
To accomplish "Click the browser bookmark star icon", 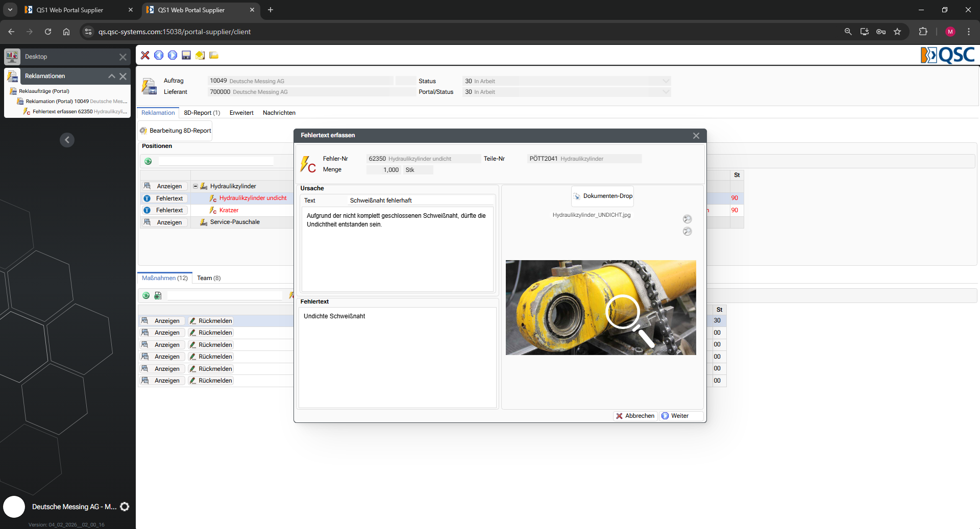I will (x=897, y=32).
